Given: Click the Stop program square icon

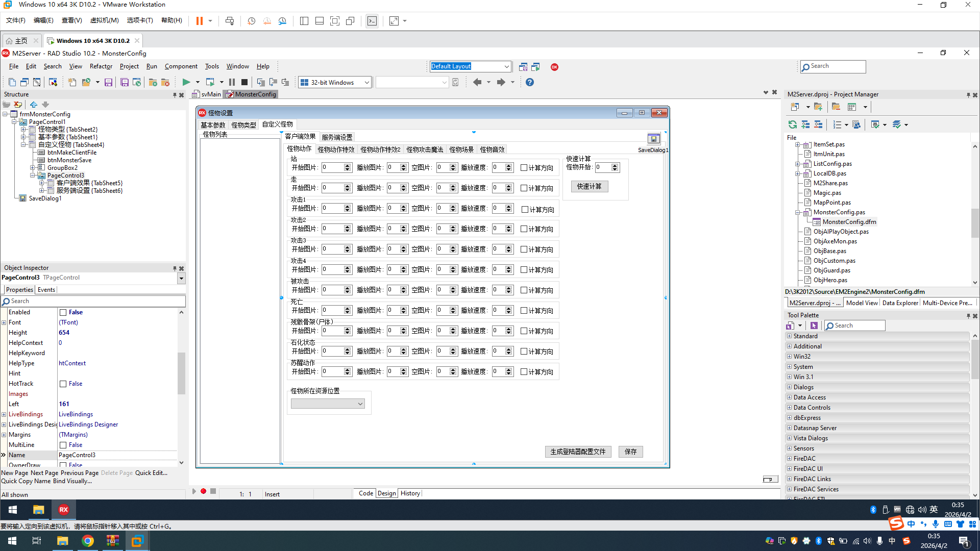Looking at the screenshot, I should 244,82.
